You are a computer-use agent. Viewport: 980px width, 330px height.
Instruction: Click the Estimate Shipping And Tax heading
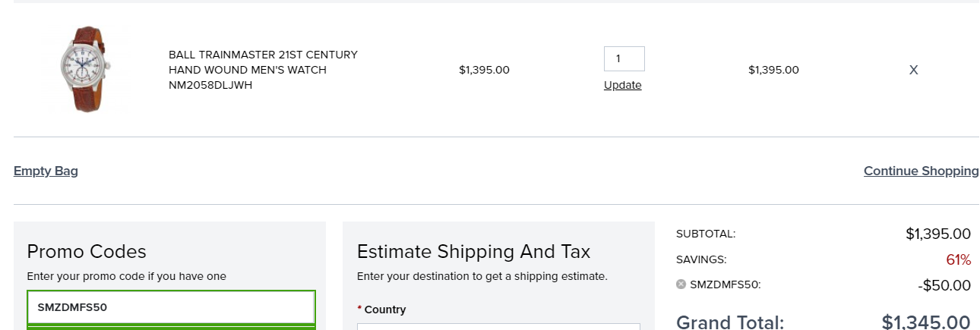coord(473,252)
